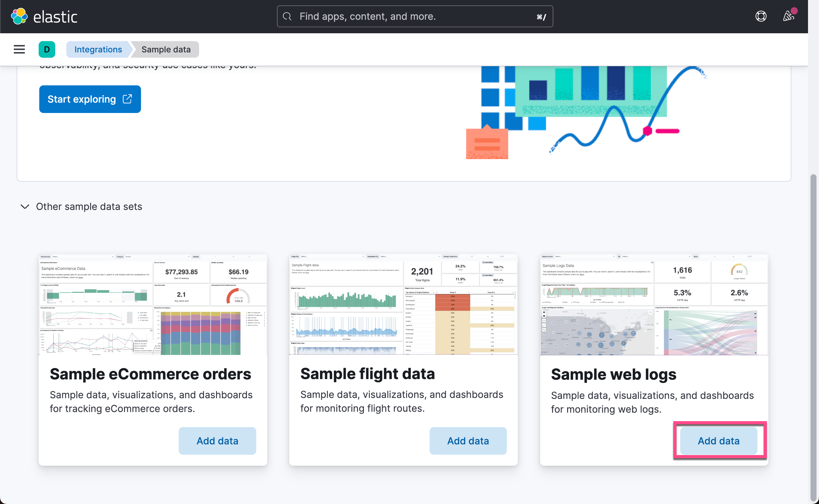Add data for Sample flight data

click(x=468, y=441)
